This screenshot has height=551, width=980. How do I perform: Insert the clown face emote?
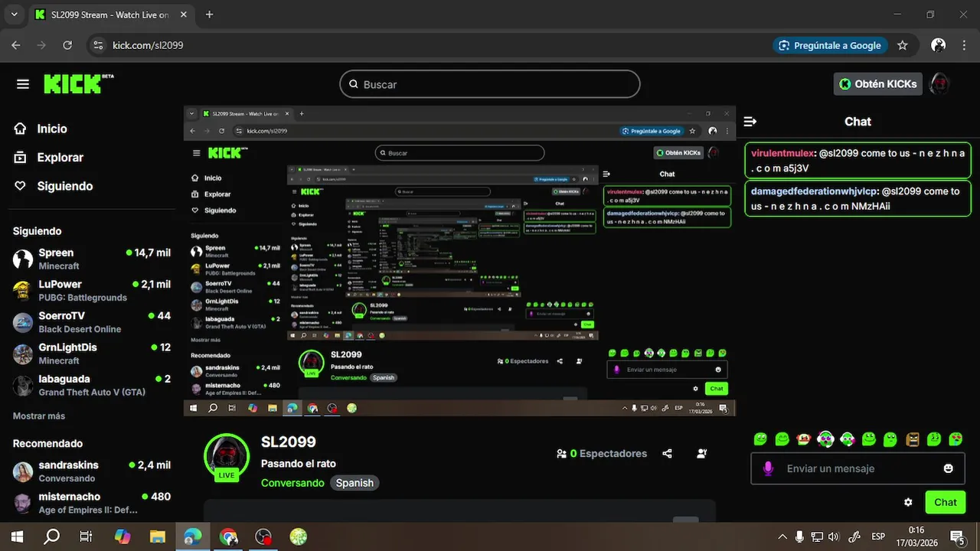pyautogui.click(x=804, y=439)
